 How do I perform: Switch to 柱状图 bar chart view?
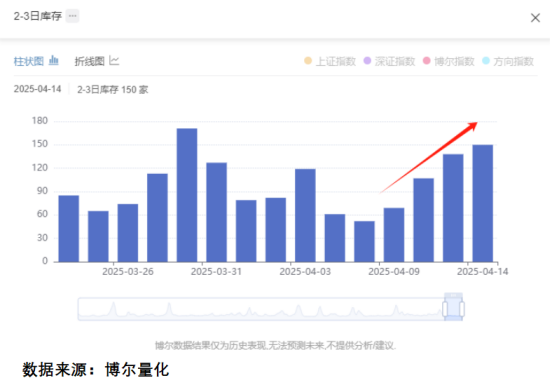click(29, 61)
